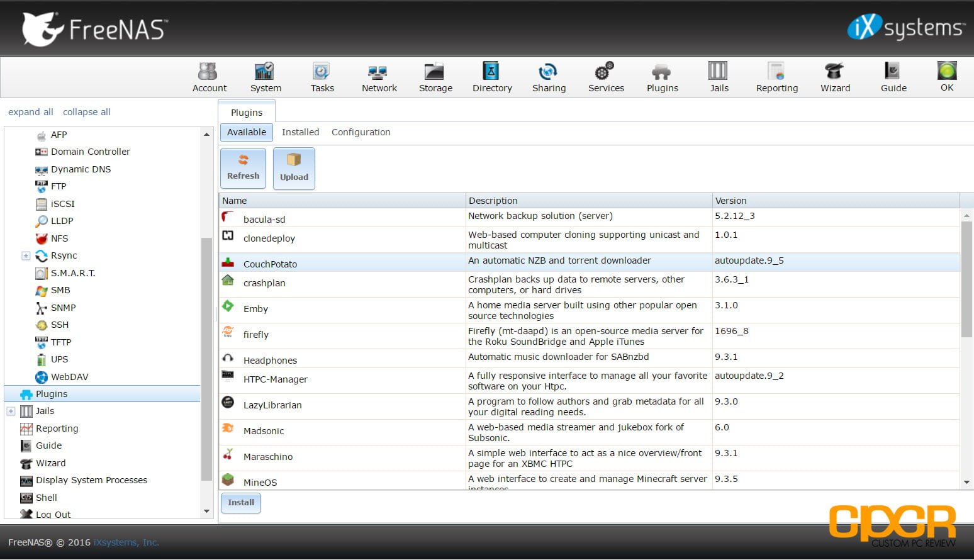Open the Reporting toolbar icon
The image size is (974, 560).
click(x=776, y=77)
